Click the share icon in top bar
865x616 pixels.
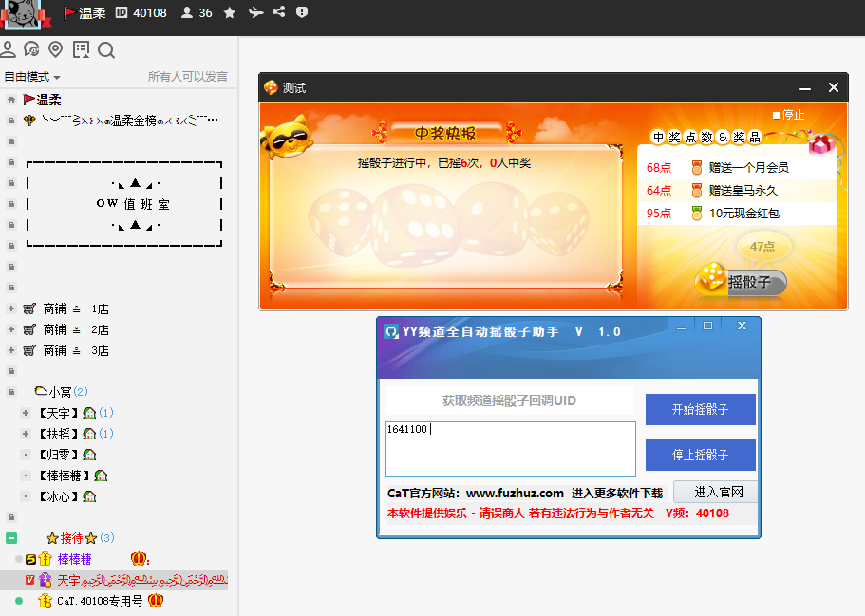(278, 11)
